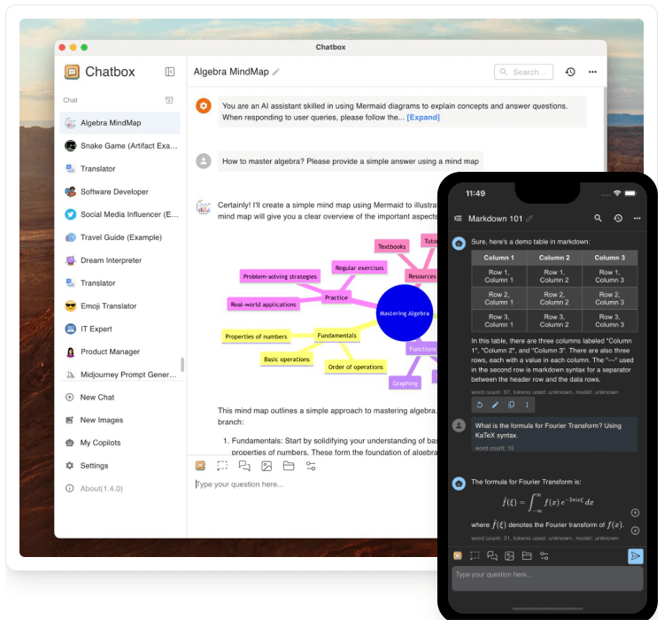Collapse the Chatbox desktop sidebar
The width and height of the screenshot is (672, 627).
coord(170,72)
